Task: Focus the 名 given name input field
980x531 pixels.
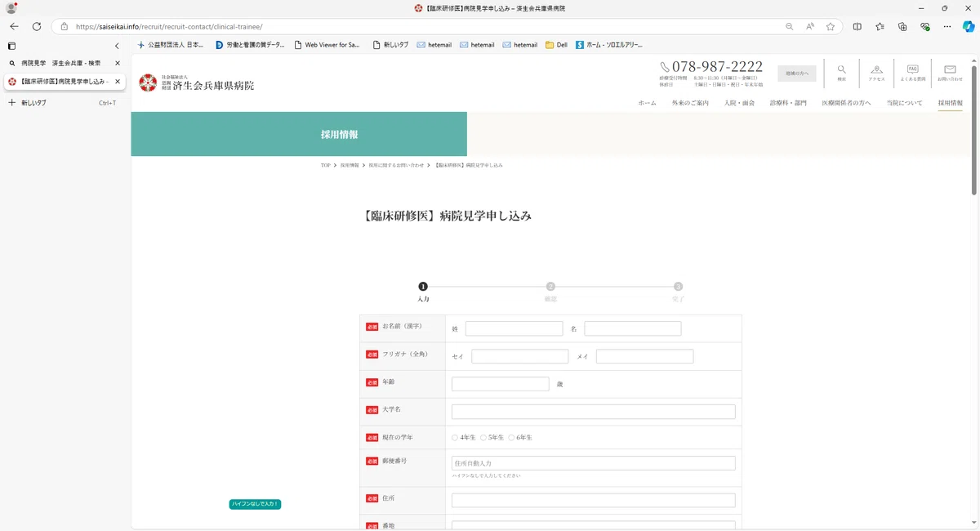Action: pos(633,328)
